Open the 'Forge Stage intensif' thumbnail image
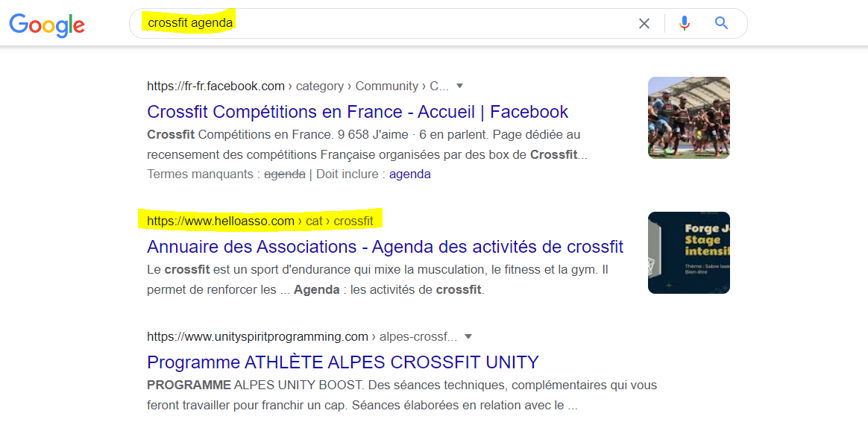Image resolution: width=868 pixels, height=425 pixels. click(x=688, y=252)
